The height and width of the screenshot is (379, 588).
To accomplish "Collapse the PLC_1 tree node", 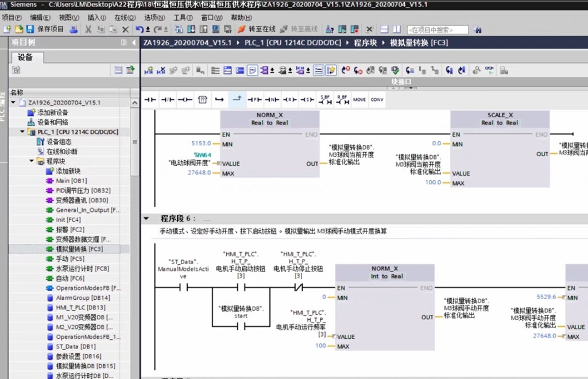I will [x=22, y=132].
